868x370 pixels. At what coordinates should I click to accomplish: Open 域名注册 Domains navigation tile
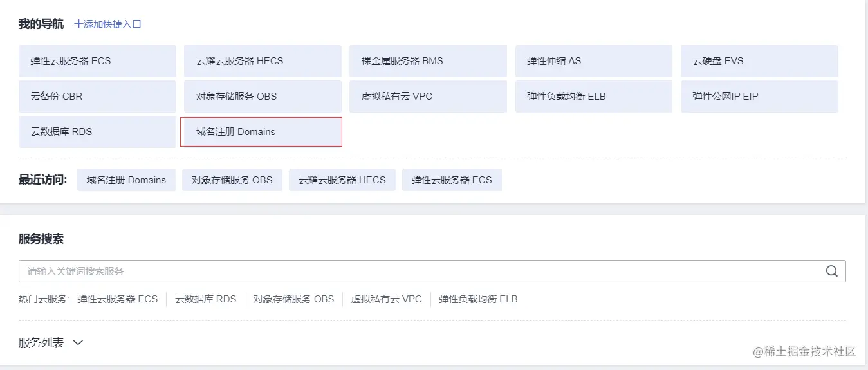click(261, 132)
